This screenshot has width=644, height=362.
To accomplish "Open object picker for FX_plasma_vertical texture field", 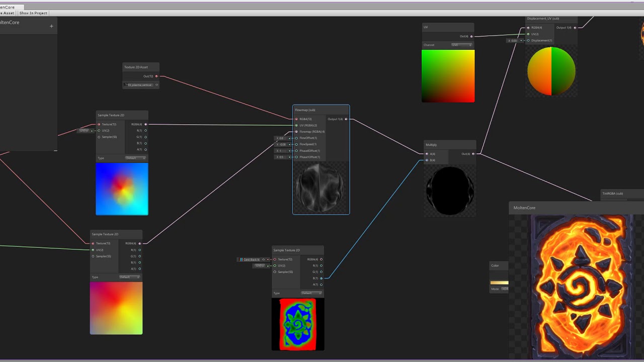I will pos(156,85).
